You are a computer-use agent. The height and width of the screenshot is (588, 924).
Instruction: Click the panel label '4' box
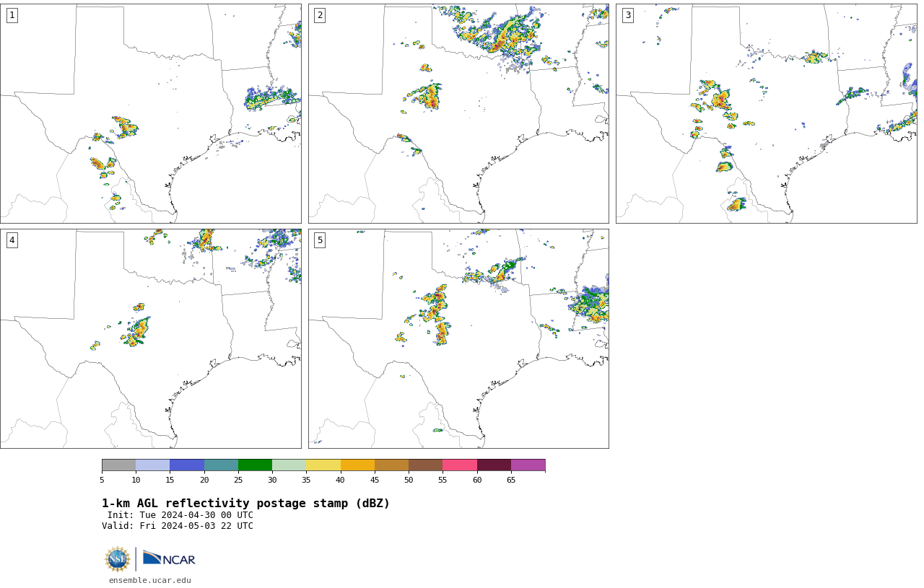point(12,240)
